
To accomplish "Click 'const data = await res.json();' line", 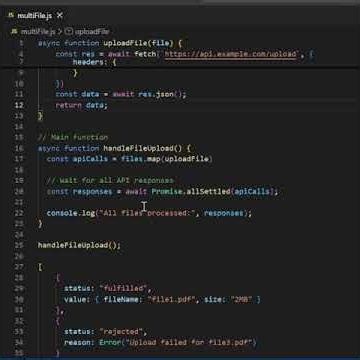I will click(121, 94).
